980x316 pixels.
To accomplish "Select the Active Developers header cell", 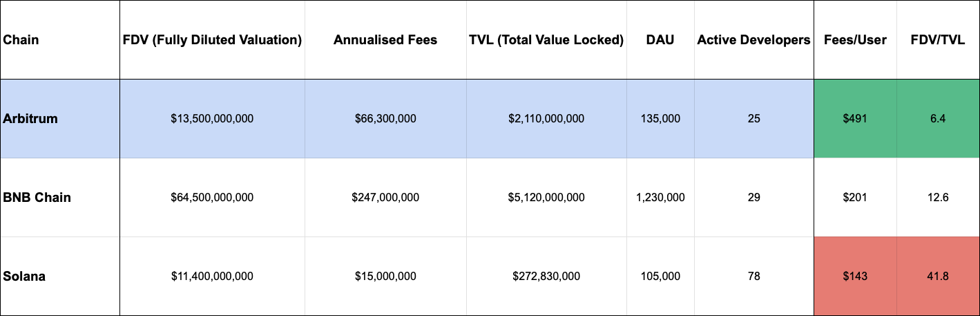I will pos(753,39).
